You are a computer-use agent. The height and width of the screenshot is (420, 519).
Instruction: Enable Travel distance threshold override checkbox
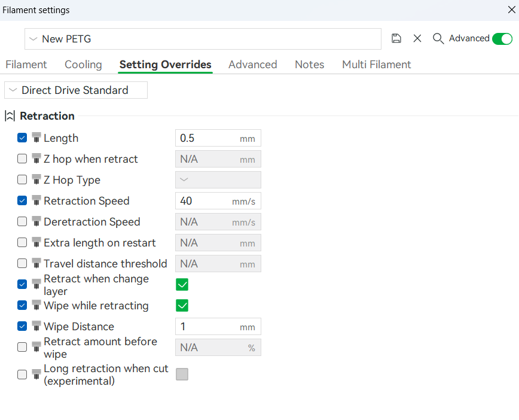pyautogui.click(x=22, y=263)
